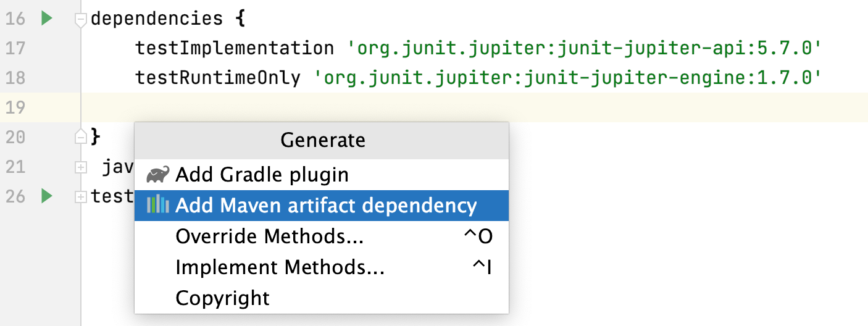Expand the folded test block at line 26
This screenshot has height=326, width=868.
(81, 196)
